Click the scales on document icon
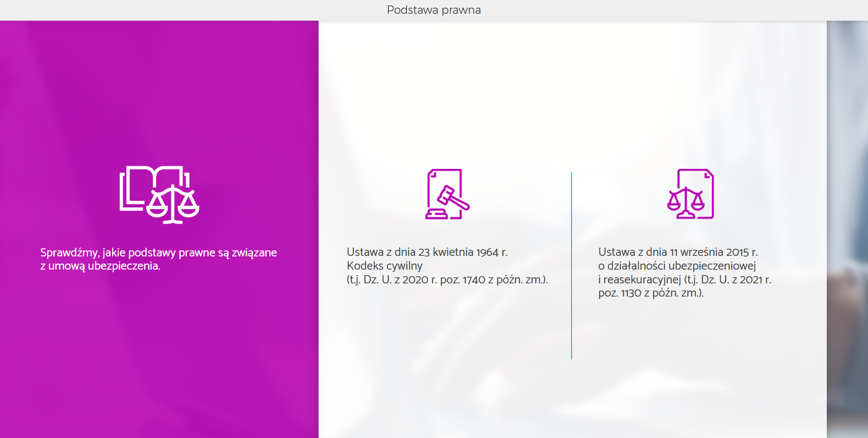868x438 pixels. (690, 194)
